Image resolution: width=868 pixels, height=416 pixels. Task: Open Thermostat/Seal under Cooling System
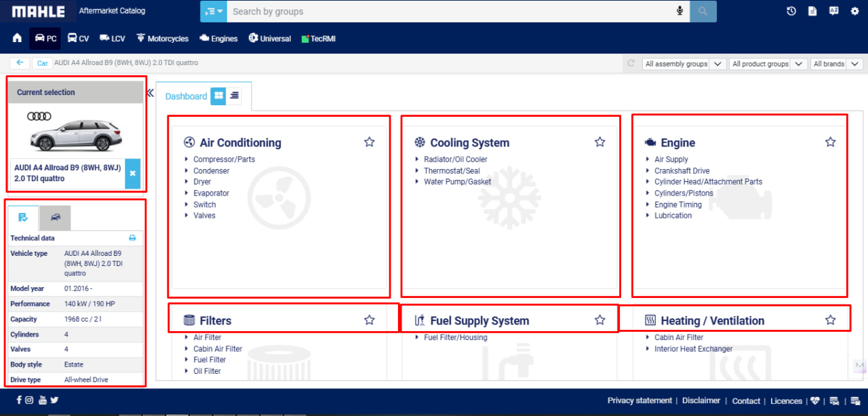(x=452, y=171)
